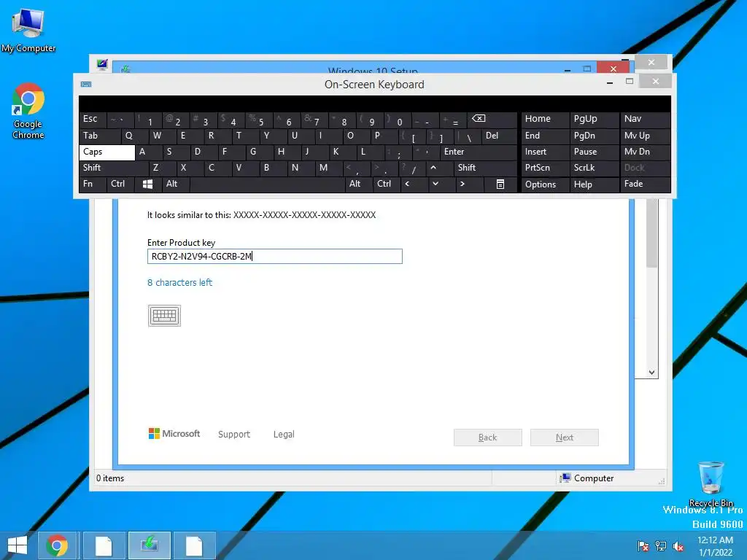
Task: Click the 7 key on the keyboard
Action: 314,119
